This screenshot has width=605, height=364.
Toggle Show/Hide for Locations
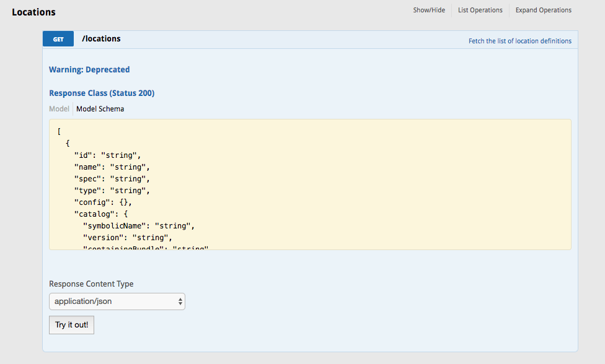[x=429, y=10]
